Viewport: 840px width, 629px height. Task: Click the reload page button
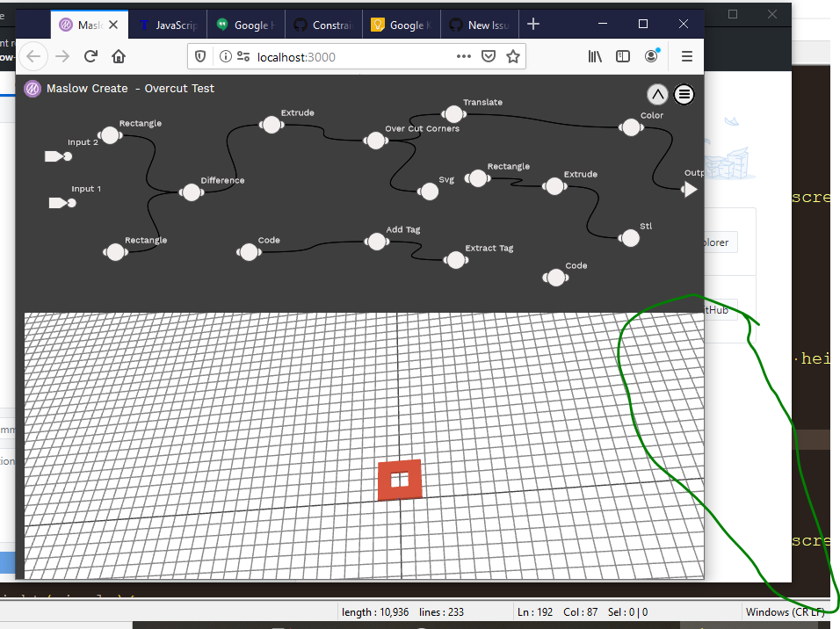pos(91,56)
